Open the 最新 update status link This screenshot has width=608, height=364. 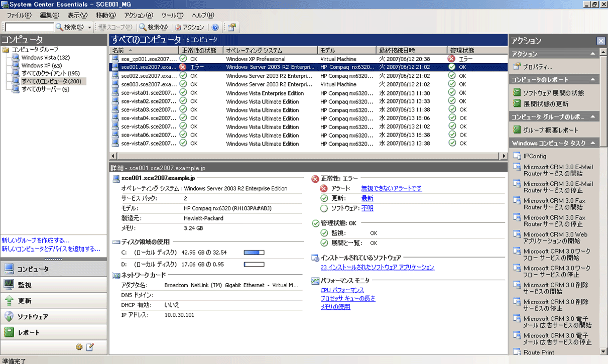coord(368,198)
